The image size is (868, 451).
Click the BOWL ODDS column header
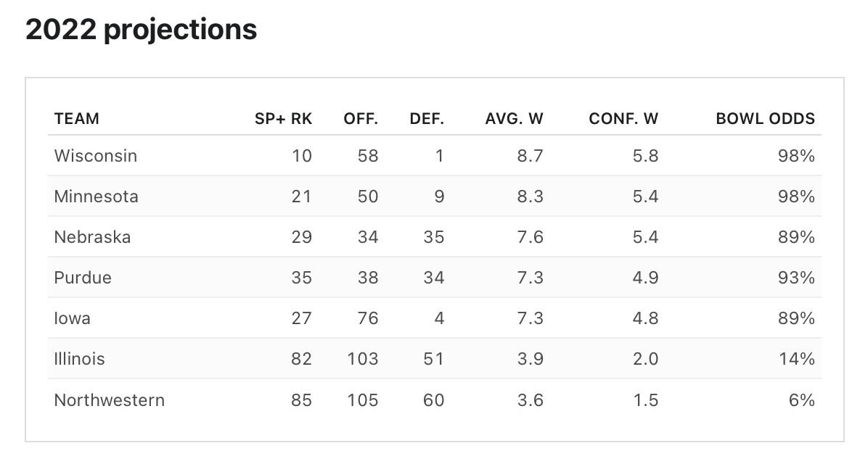coord(765,118)
